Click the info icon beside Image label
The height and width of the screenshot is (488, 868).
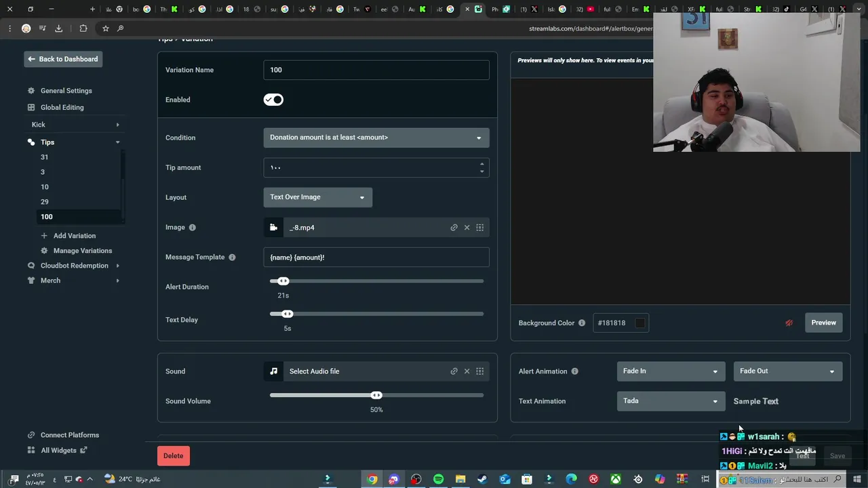(192, 228)
